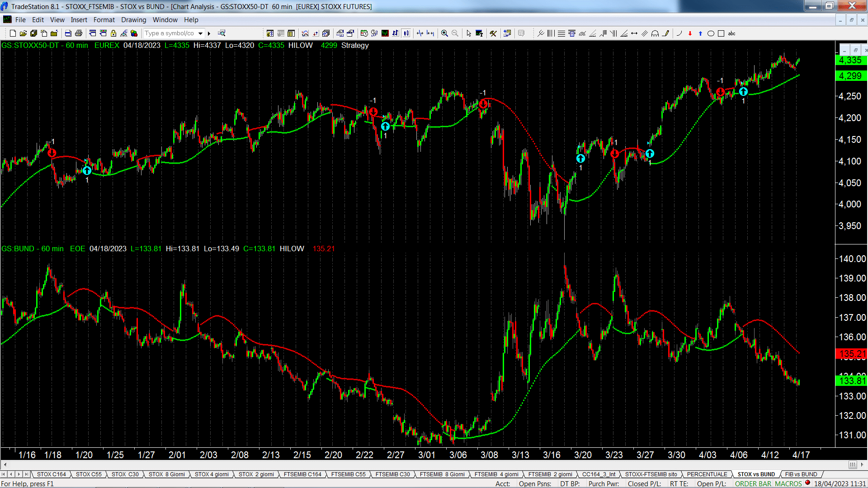Screen dimensions: 868x488
Task: Select the vertical lines drawing tool
Action: coord(551,33)
